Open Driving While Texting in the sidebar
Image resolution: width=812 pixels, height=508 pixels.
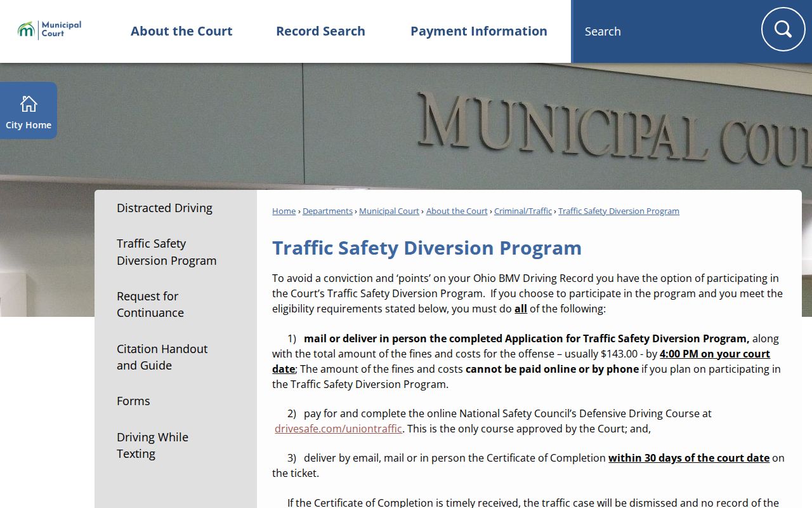(152, 445)
